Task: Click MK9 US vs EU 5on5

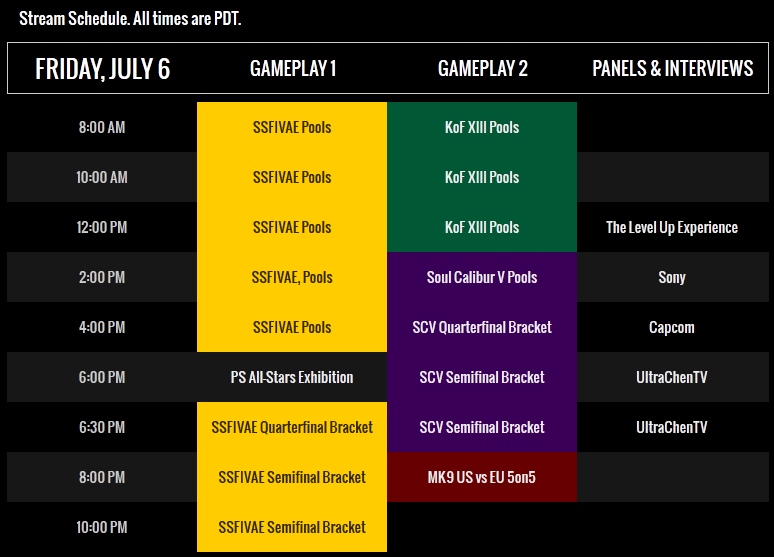Action: [482, 477]
